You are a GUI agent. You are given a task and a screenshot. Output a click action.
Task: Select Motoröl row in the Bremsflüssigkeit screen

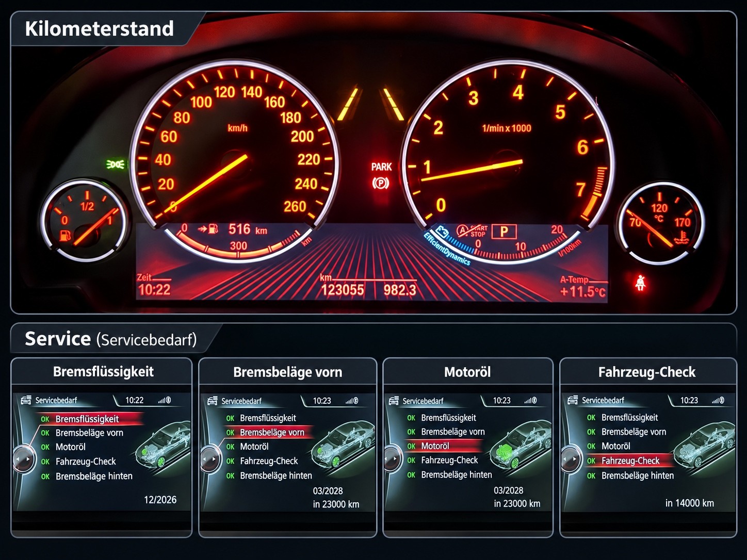pos(63,447)
